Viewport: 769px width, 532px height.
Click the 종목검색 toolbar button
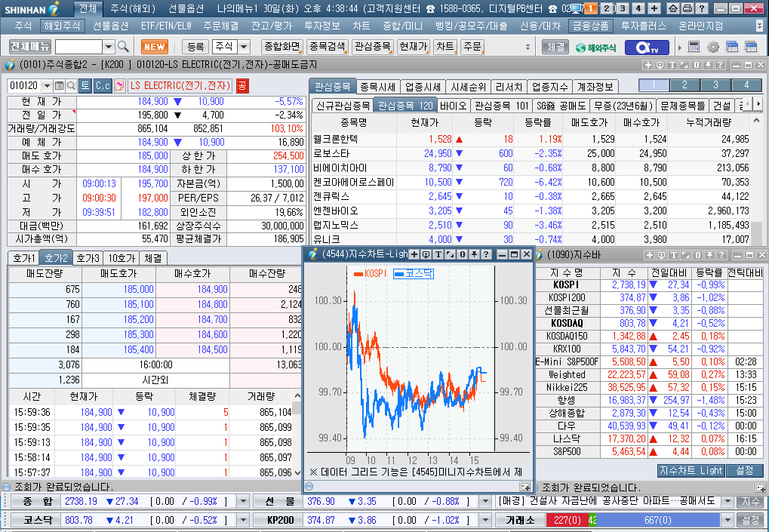(x=328, y=47)
